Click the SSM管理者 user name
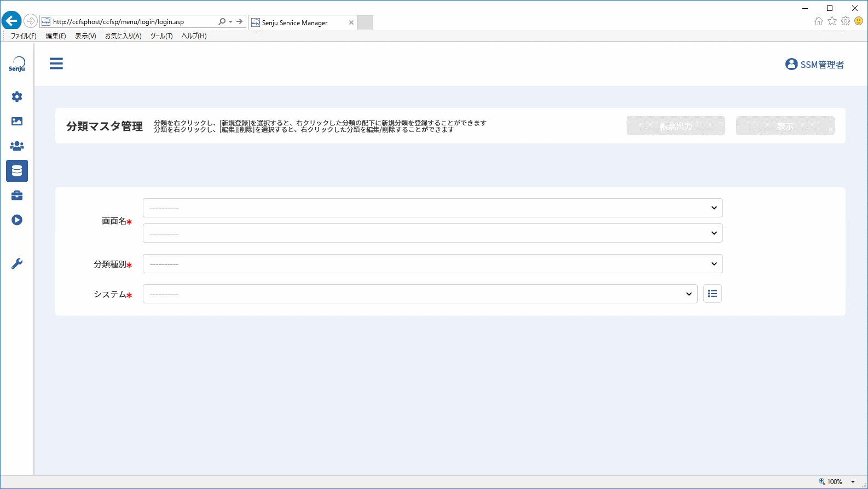 coord(822,65)
